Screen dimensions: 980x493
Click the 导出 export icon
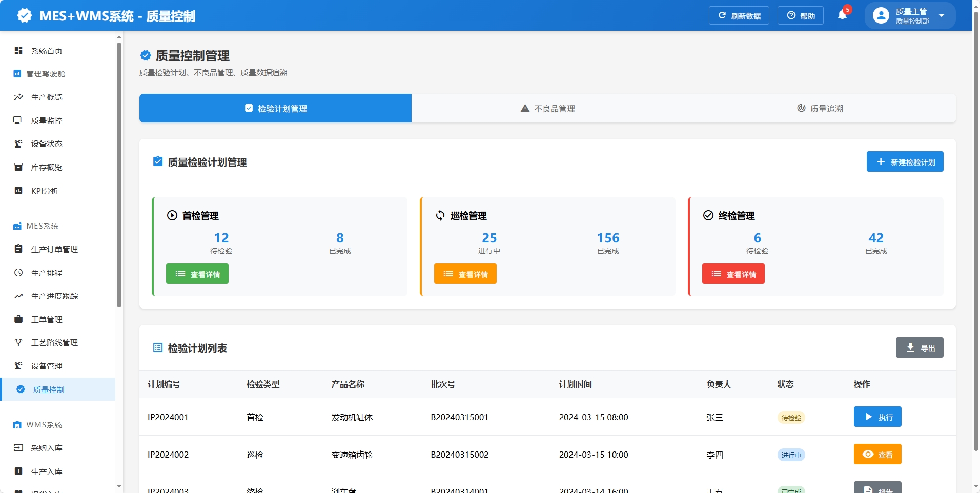(910, 347)
